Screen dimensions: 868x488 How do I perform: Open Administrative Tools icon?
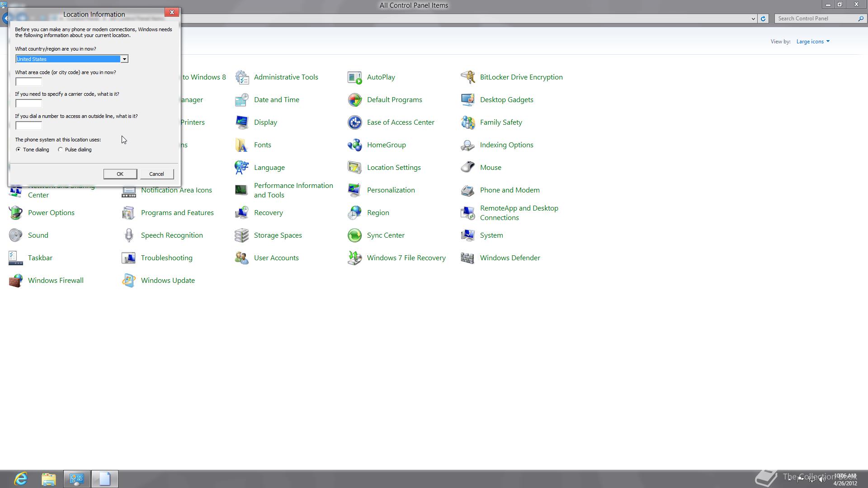click(x=242, y=77)
